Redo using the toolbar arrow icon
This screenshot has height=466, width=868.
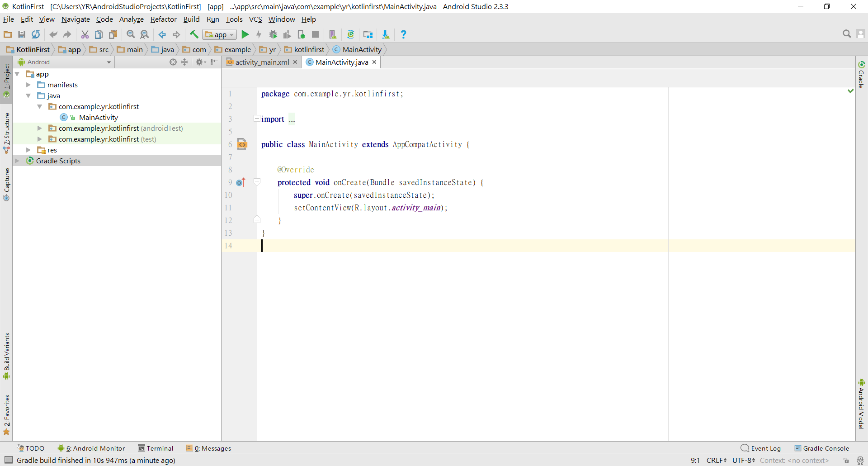coord(67,34)
